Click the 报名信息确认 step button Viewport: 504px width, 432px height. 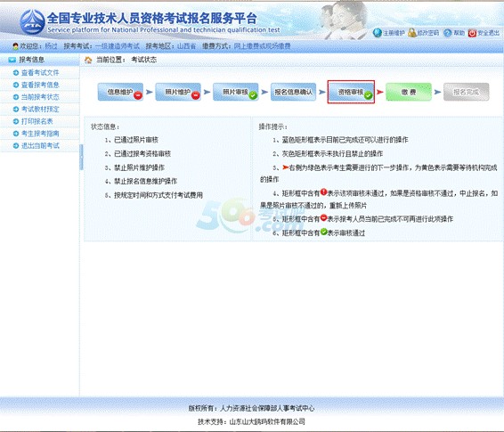coord(293,92)
